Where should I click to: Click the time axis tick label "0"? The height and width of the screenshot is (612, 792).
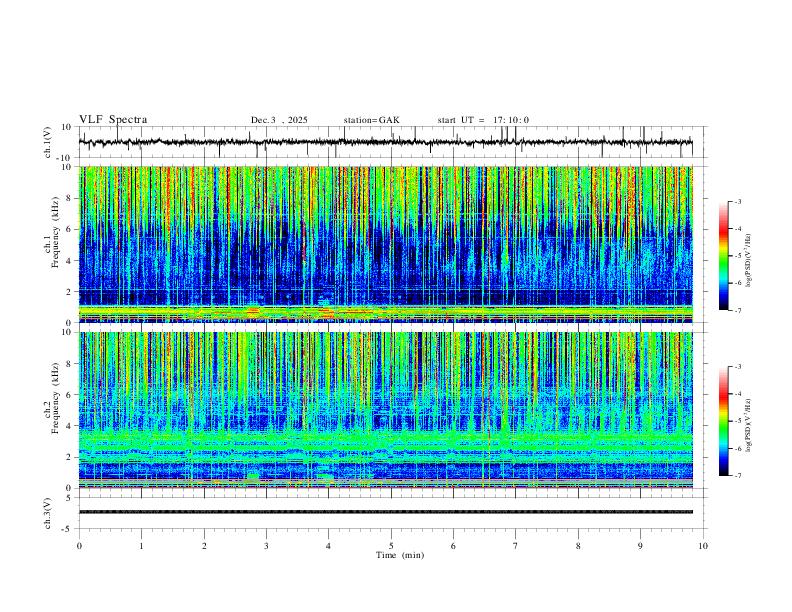pos(79,546)
